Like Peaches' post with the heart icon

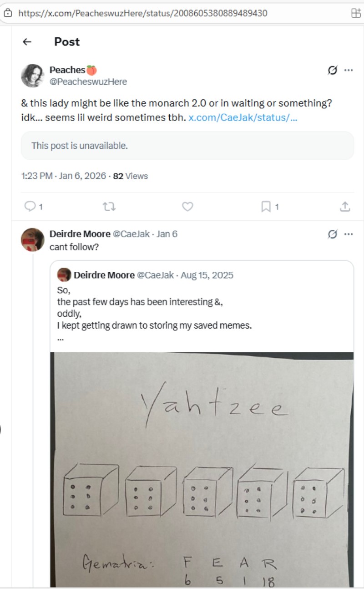click(x=187, y=207)
